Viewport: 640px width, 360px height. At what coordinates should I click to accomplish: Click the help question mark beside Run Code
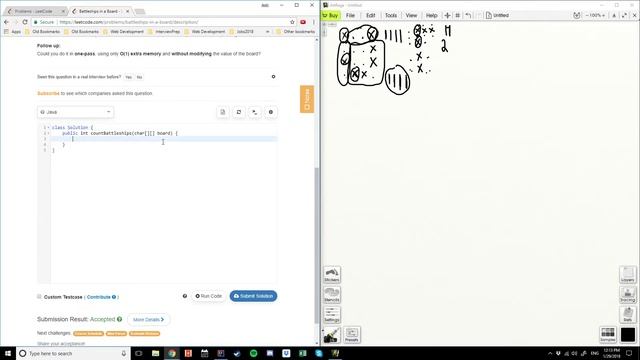(x=185, y=296)
